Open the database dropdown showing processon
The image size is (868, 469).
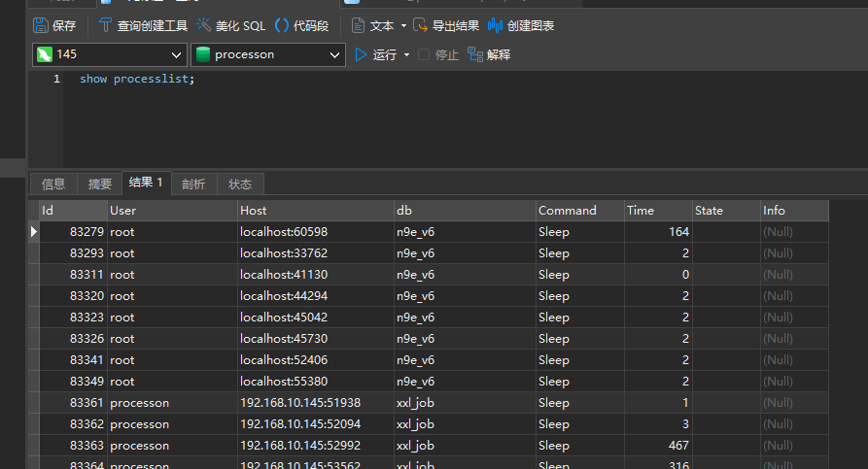tap(268, 54)
